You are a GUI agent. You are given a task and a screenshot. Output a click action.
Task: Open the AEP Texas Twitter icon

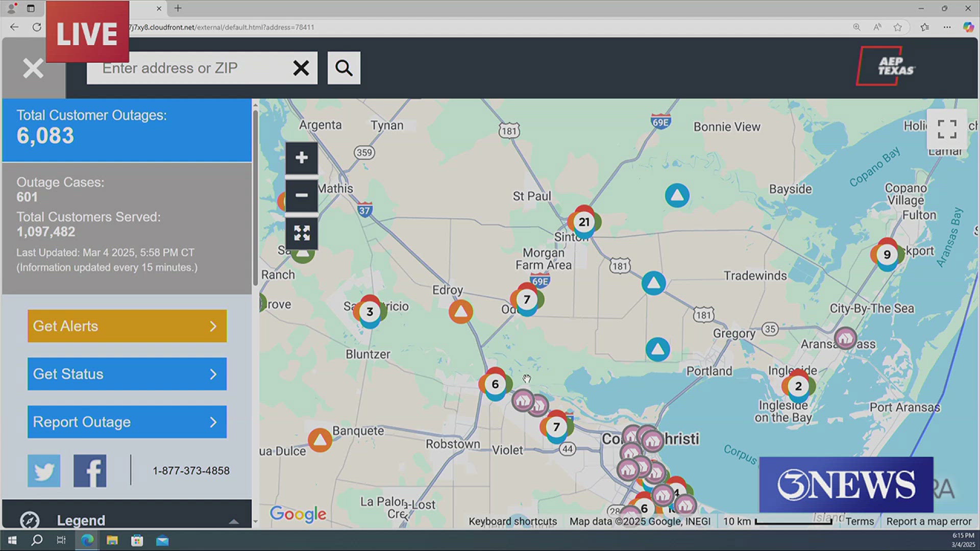click(44, 470)
